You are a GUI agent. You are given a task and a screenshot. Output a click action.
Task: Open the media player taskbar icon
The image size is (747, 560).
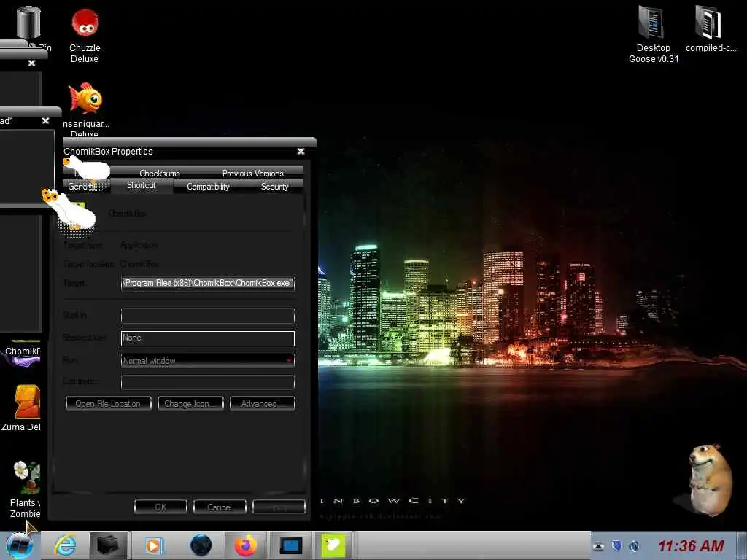154,545
